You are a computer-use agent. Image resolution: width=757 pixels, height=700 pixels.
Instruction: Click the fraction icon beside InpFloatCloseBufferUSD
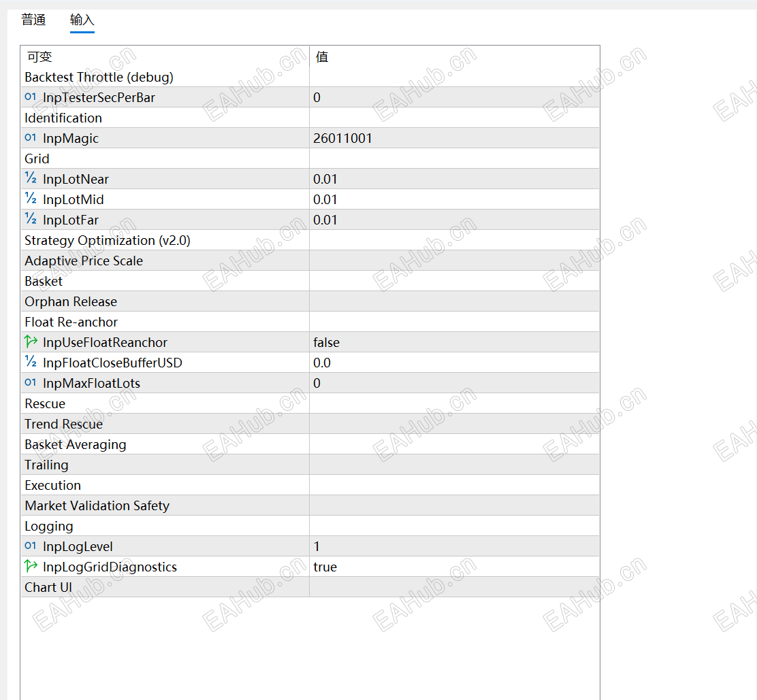pos(31,362)
